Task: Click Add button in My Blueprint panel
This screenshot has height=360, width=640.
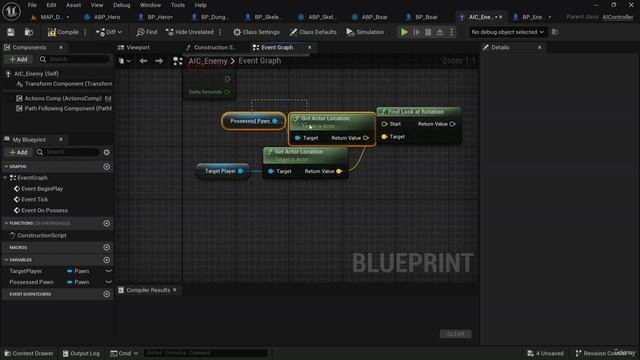Action: pyautogui.click(x=18, y=152)
